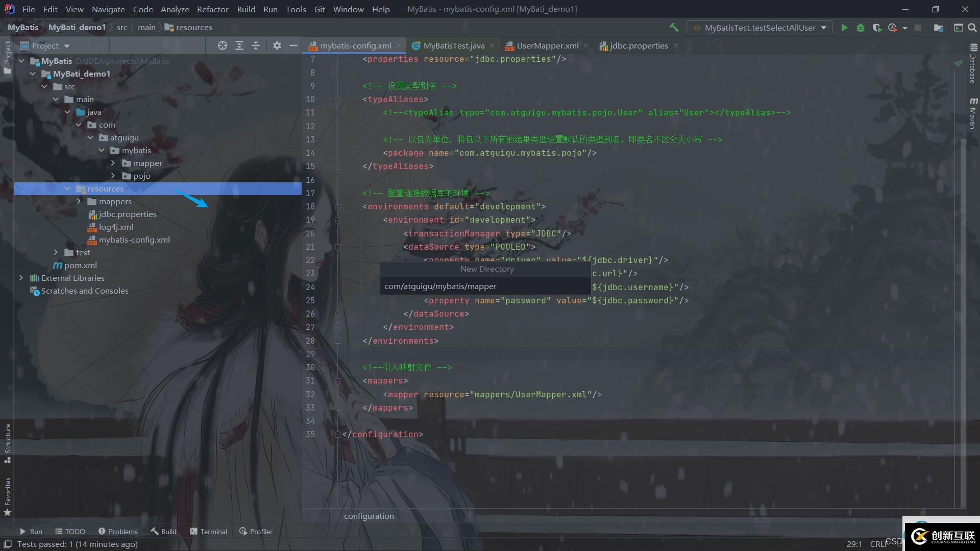Click the run anything window icon in toolbar
This screenshot has width=980, height=551.
(x=958, y=28)
